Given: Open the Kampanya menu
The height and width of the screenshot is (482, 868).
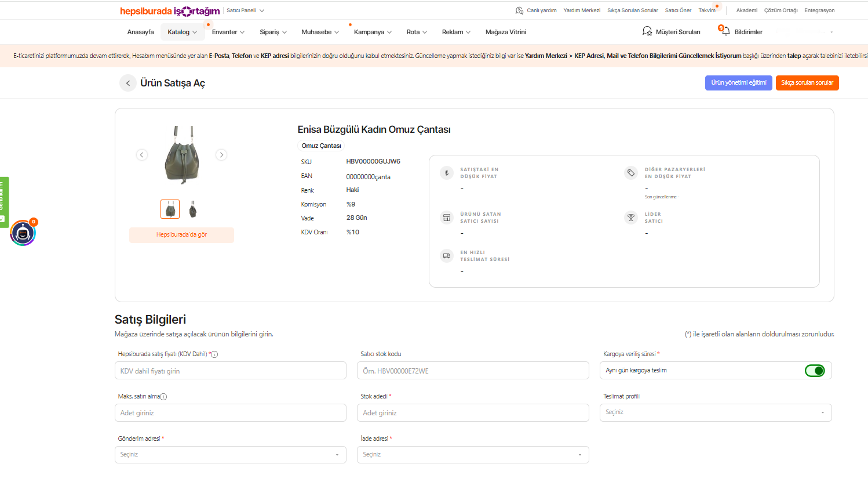Looking at the screenshot, I should (x=373, y=32).
